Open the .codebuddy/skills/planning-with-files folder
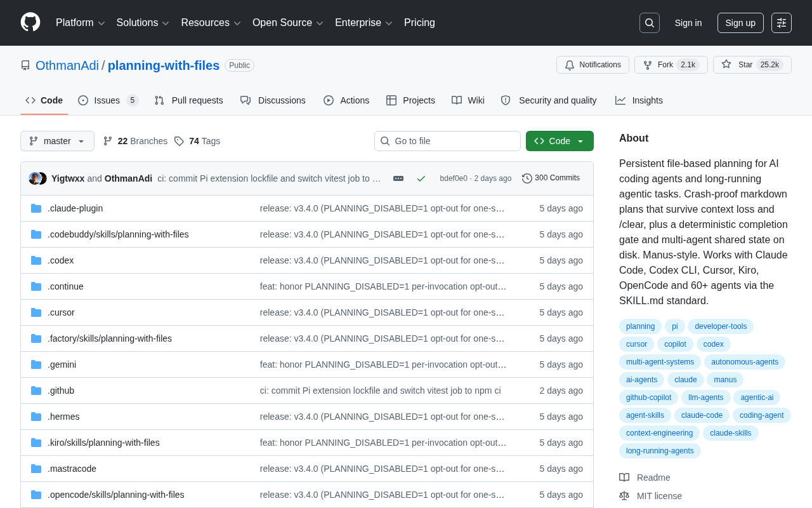Screen dimensions: 812x508 [118, 234]
